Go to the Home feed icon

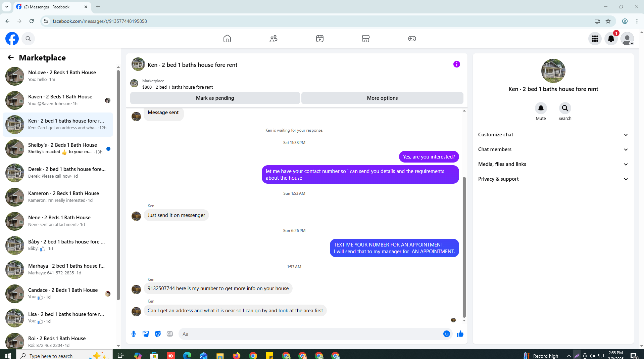pyautogui.click(x=227, y=39)
